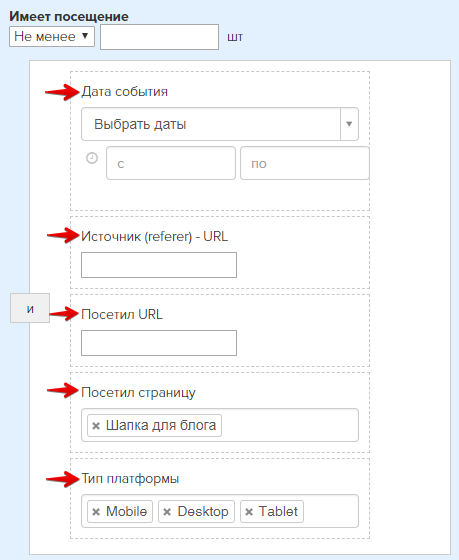Click the clock icon beside the date range
Screen dimensions: 459x560
[x=92, y=158]
